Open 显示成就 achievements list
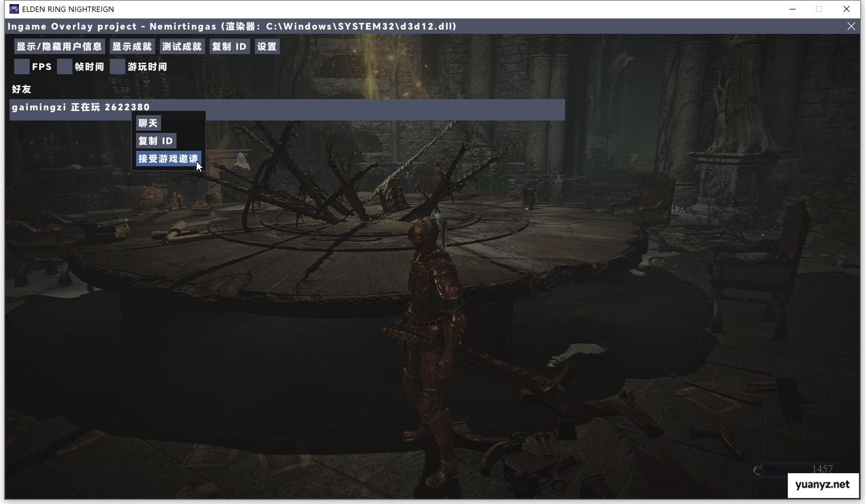This screenshot has width=865, height=504. click(132, 46)
